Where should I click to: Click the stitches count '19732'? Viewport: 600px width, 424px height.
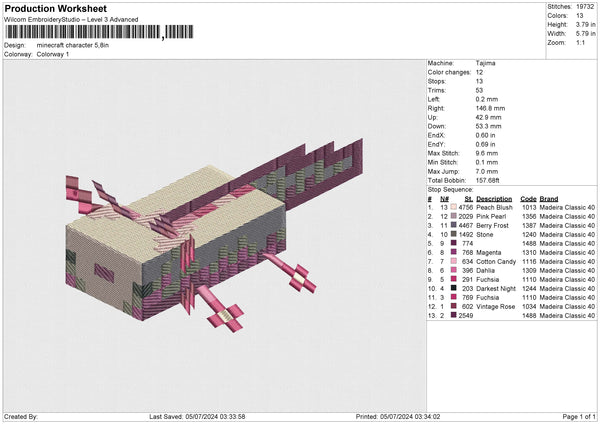coord(585,7)
